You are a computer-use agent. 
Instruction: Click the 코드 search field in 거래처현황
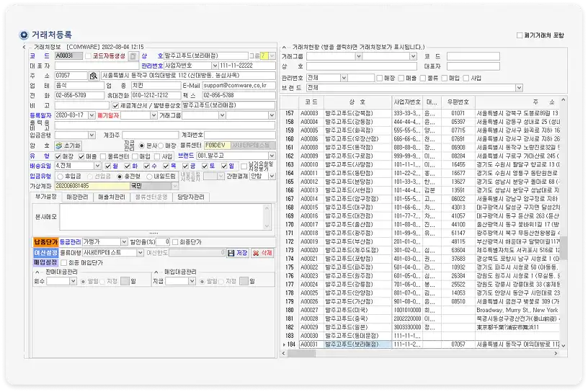pos(473,57)
